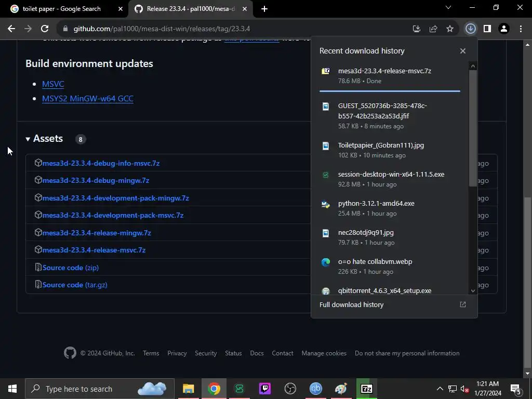Download mesa3d-23.3.4-release-msvc.7z asset

click(x=94, y=250)
